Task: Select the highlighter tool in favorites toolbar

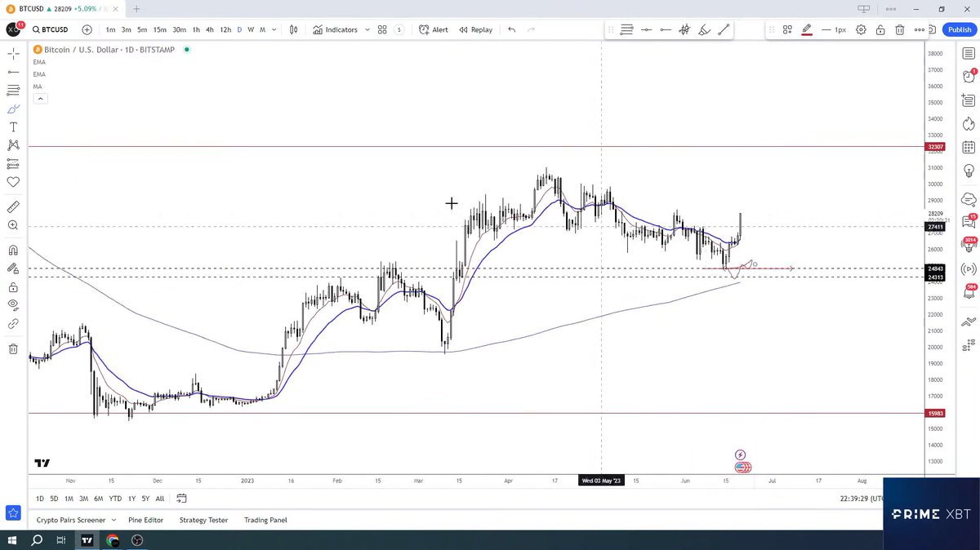Action: (704, 29)
